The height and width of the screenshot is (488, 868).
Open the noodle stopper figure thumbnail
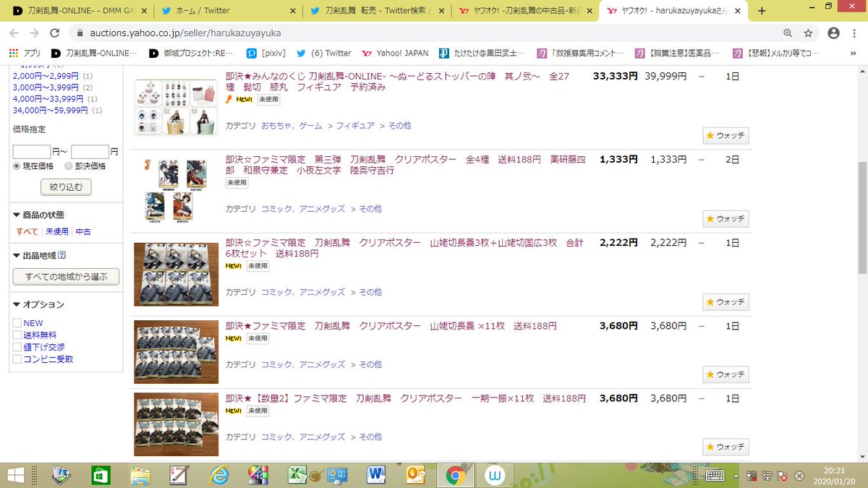pyautogui.click(x=176, y=107)
